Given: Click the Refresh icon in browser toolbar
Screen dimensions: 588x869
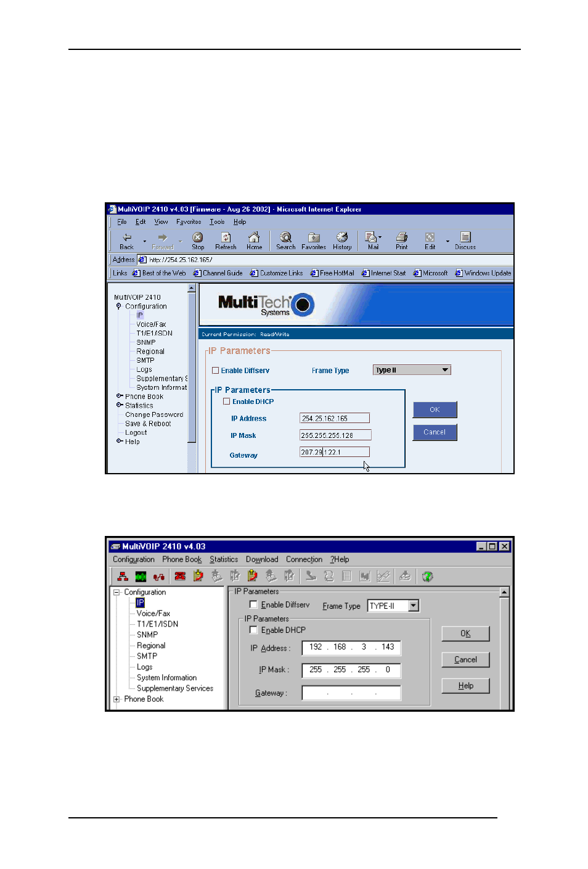Looking at the screenshot, I should [x=226, y=237].
